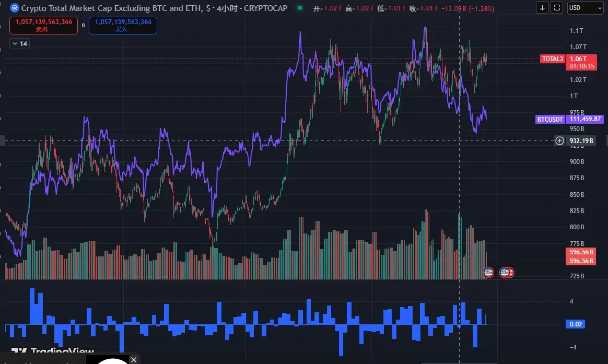Click the stacked US flags event marker

click(507, 272)
